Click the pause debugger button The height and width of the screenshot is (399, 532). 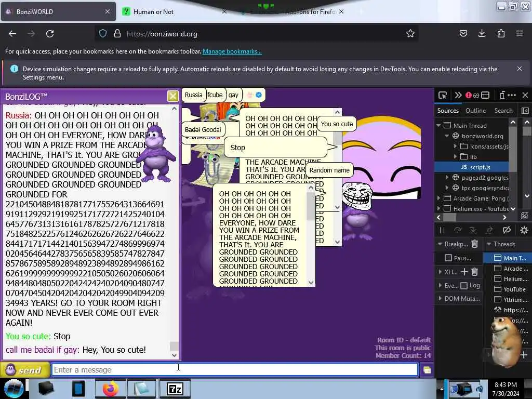[x=442, y=230]
